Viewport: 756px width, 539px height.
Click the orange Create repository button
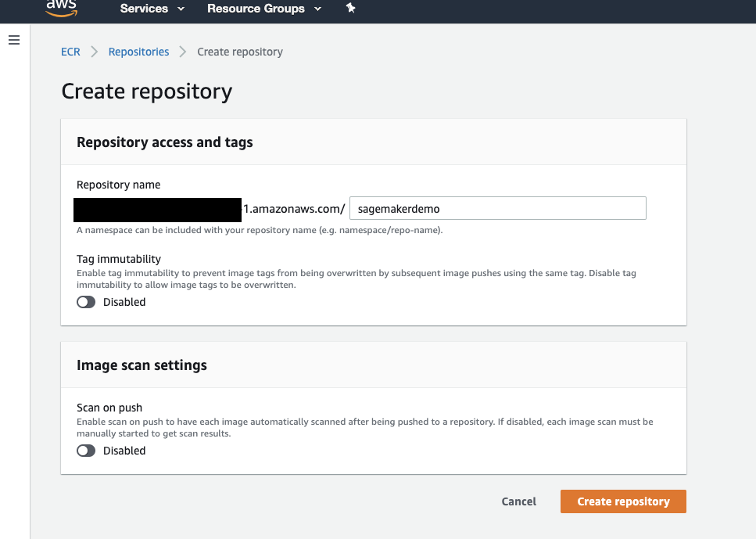(623, 501)
